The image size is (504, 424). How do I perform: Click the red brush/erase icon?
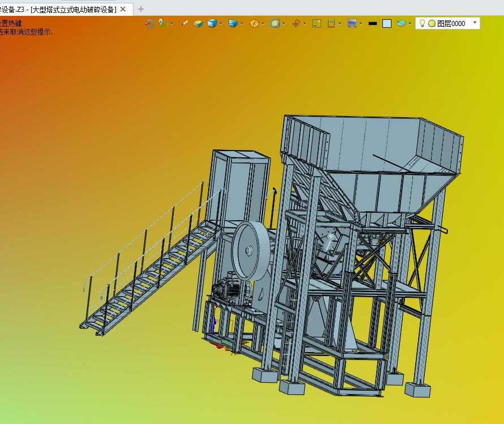184,23
